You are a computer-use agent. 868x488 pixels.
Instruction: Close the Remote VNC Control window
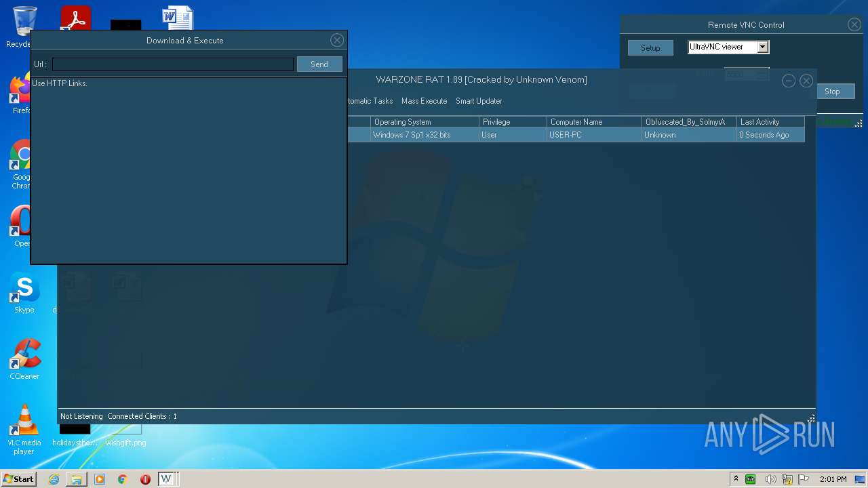coord(854,25)
